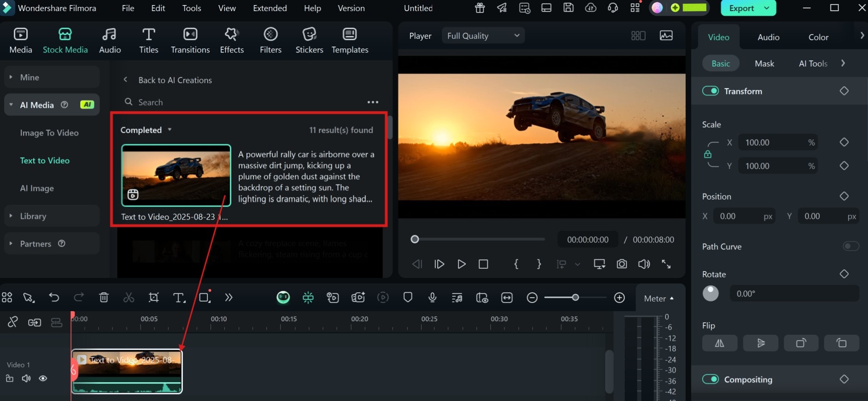Open the gift icon in title bar
The width and height of the screenshot is (868, 401).
pyautogui.click(x=480, y=8)
